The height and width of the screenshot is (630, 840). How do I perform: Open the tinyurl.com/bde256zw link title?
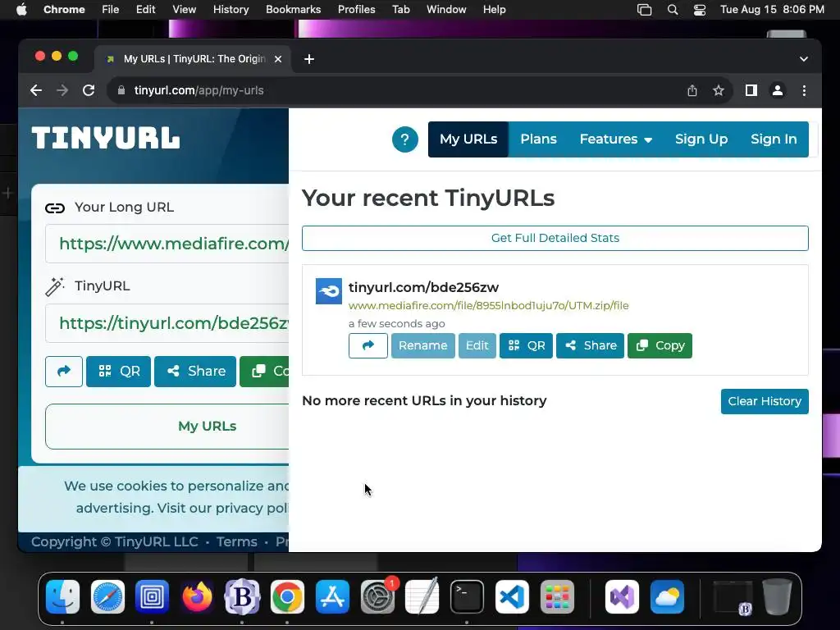(423, 287)
